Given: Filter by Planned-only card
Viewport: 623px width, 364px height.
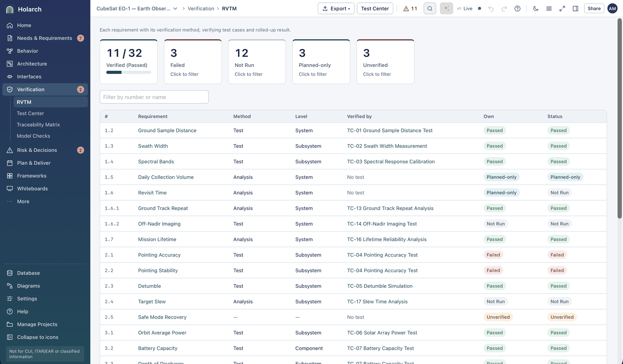Looking at the screenshot, I should pos(321,61).
